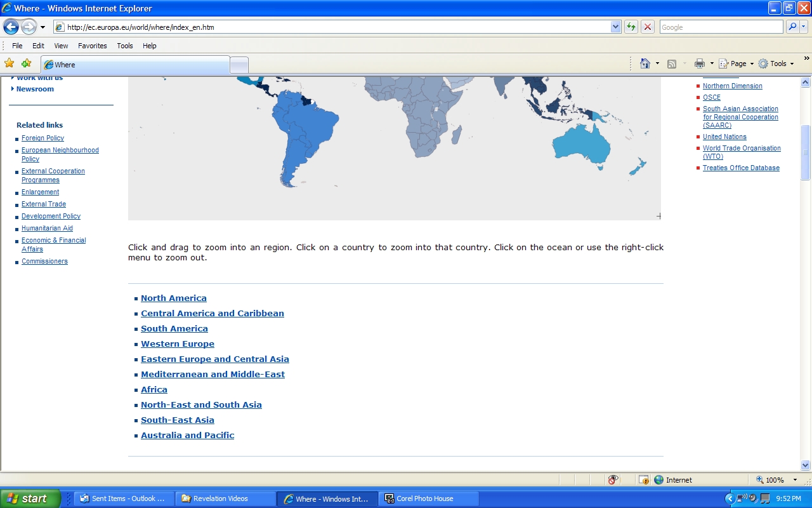
Task: Open the South America region link
Action: (x=174, y=328)
